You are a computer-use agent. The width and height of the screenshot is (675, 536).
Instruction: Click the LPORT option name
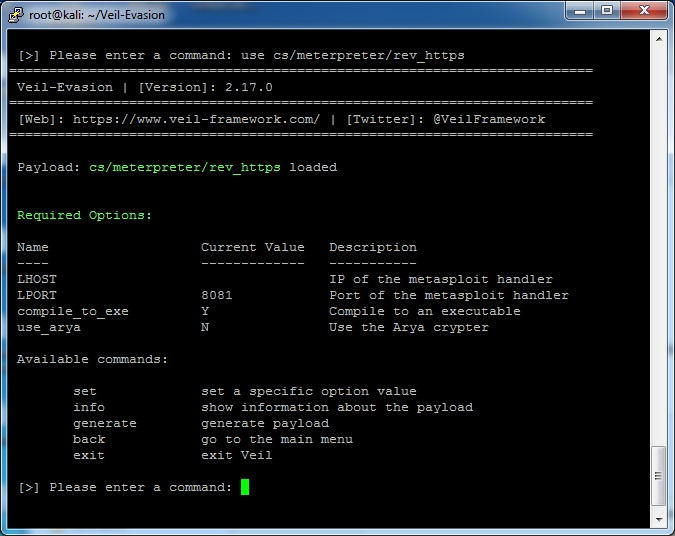pyautogui.click(x=37, y=295)
